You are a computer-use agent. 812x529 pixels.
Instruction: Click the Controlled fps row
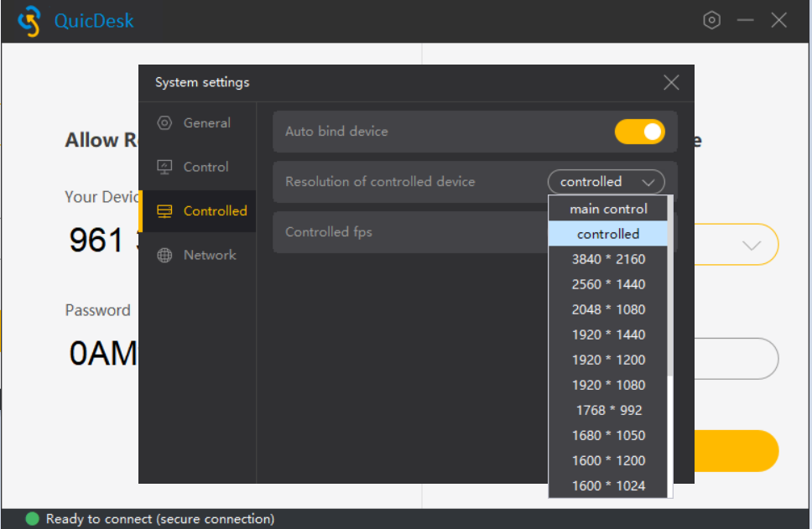(x=410, y=232)
